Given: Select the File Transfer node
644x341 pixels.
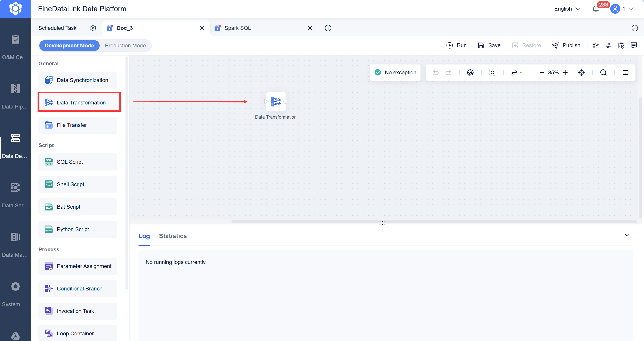Looking at the screenshot, I should click(72, 125).
